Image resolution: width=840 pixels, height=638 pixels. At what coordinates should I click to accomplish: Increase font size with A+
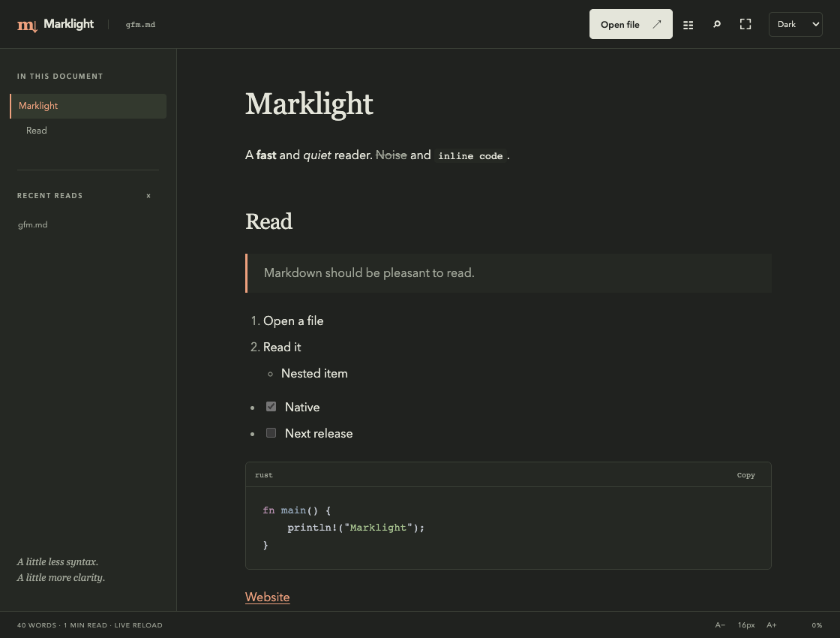[x=772, y=625]
